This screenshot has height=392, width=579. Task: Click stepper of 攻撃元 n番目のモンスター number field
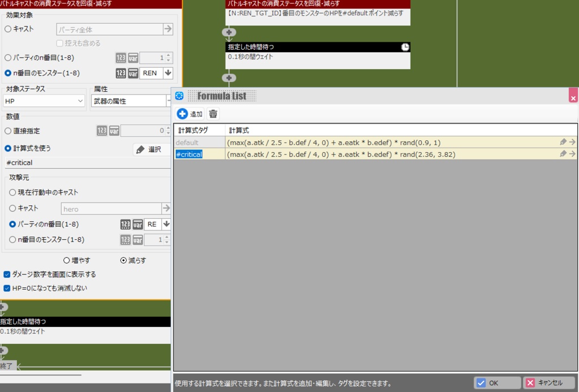click(167, 240)
